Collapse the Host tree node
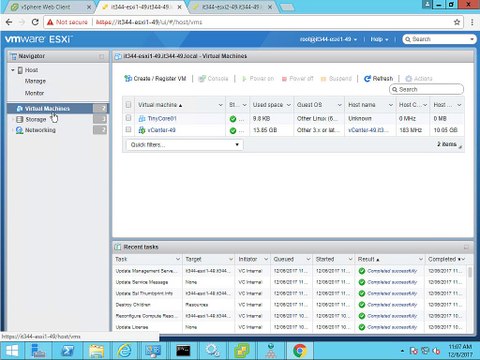This screenshot has width=480, height=360. pyautogui.click(x=13, y=70)
